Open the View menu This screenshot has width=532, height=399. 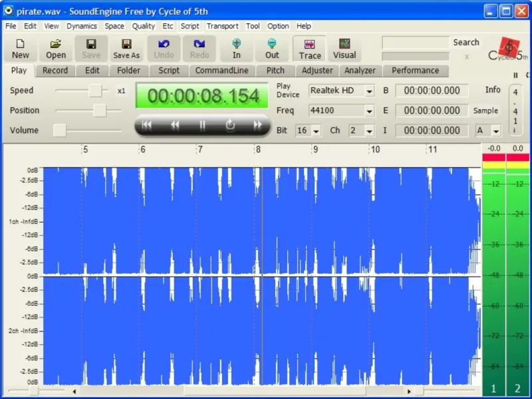51,26
